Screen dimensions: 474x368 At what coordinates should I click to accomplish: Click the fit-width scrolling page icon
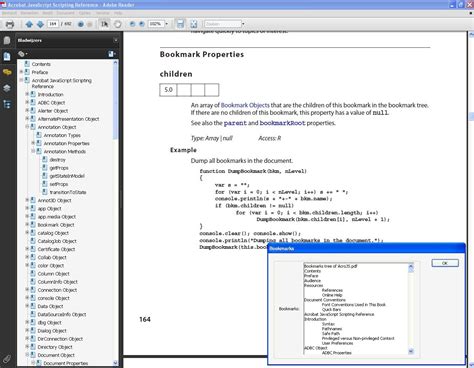point(181,24)
